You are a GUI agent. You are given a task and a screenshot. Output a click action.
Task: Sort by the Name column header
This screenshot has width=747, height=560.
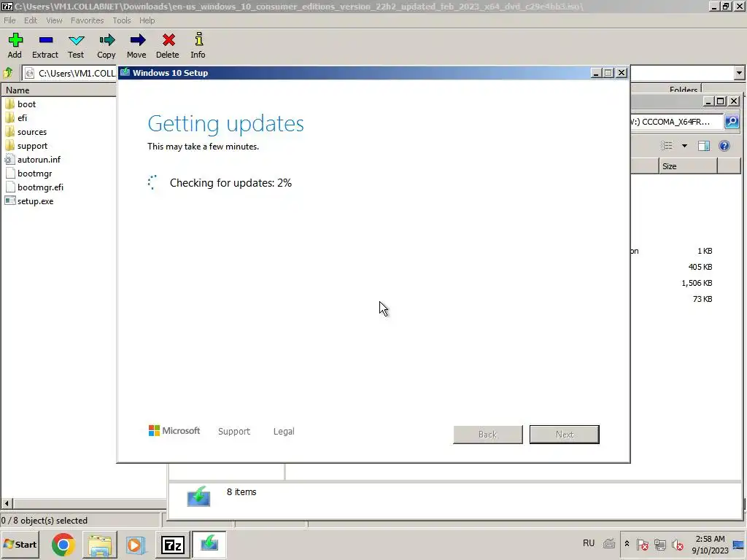58,90
